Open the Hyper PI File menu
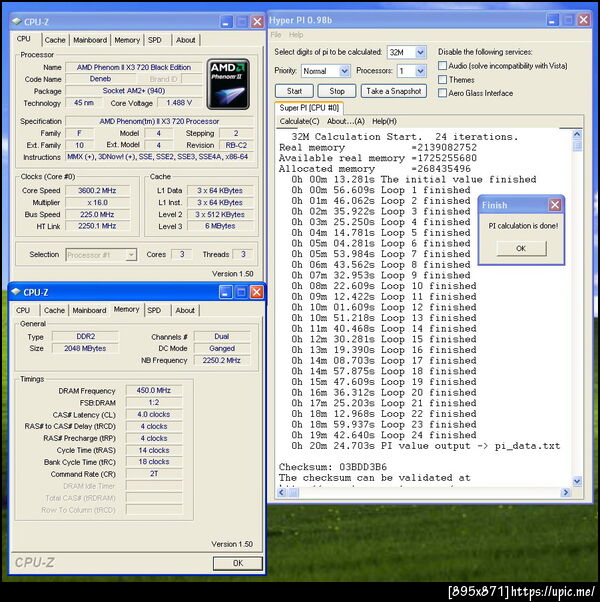The width and height of the screenshot is (600, 602). [276, 34]
